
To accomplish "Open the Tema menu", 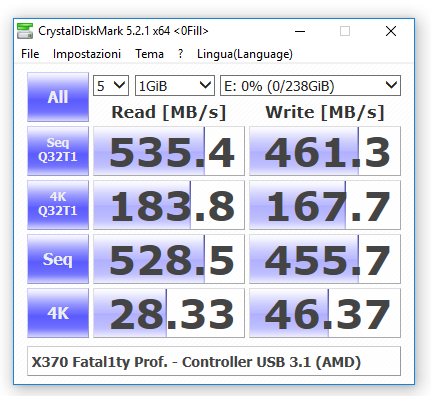I will (x=149, y=54).
